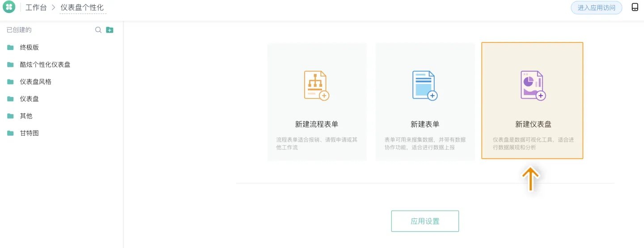Click the 仪表盘 folder icon
Viewport: 644px width, 248px height.
point(10,99)
